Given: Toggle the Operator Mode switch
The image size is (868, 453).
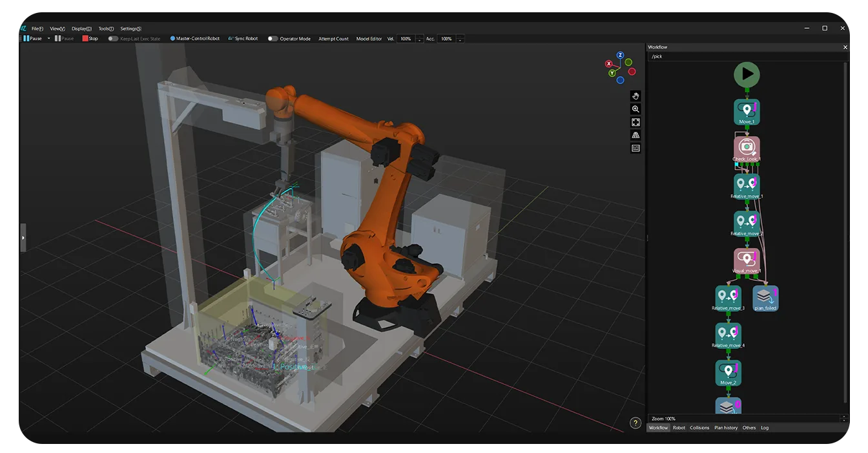Looking at the screenshot, I should 273,39.
